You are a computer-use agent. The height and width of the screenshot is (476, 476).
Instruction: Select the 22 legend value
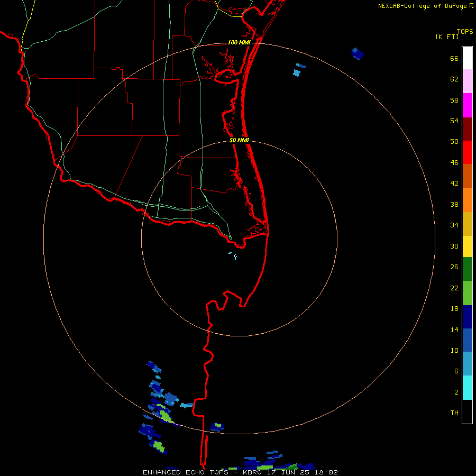pos(454,288)
